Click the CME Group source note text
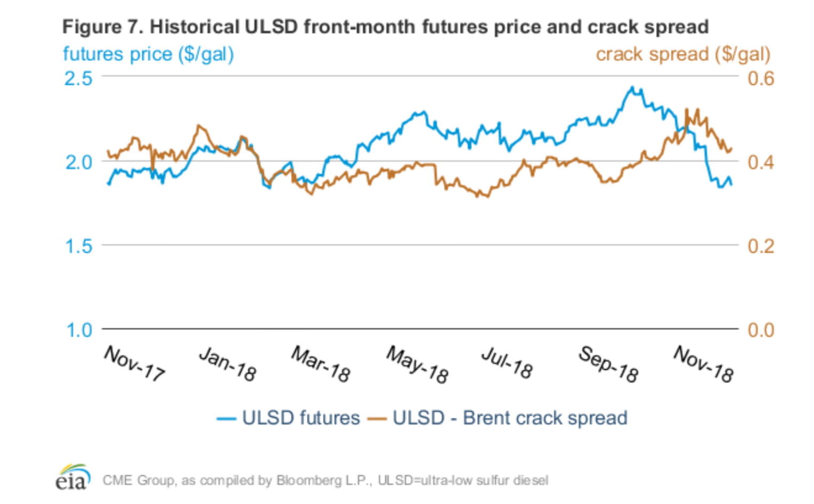Viewport: 814px width, 504px height. pos(325,481)
